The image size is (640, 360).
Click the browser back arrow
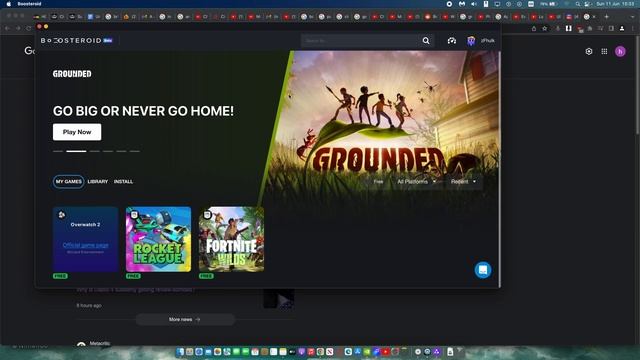click(x=7, y=28)
